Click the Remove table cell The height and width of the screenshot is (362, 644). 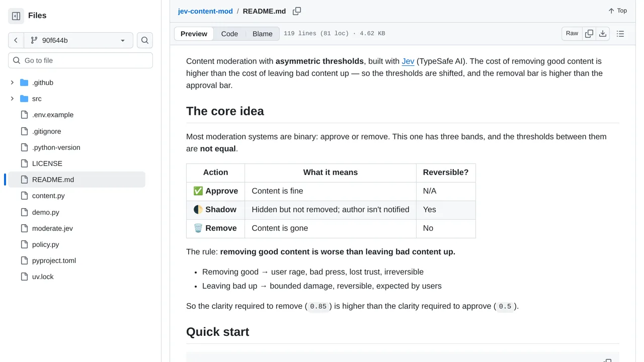tap(215, 228)
